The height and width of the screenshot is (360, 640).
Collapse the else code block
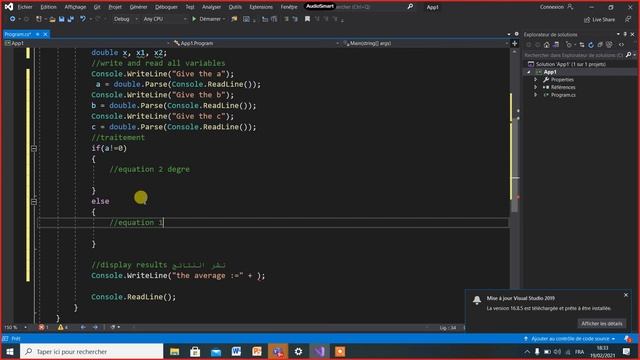coord(34,201)
